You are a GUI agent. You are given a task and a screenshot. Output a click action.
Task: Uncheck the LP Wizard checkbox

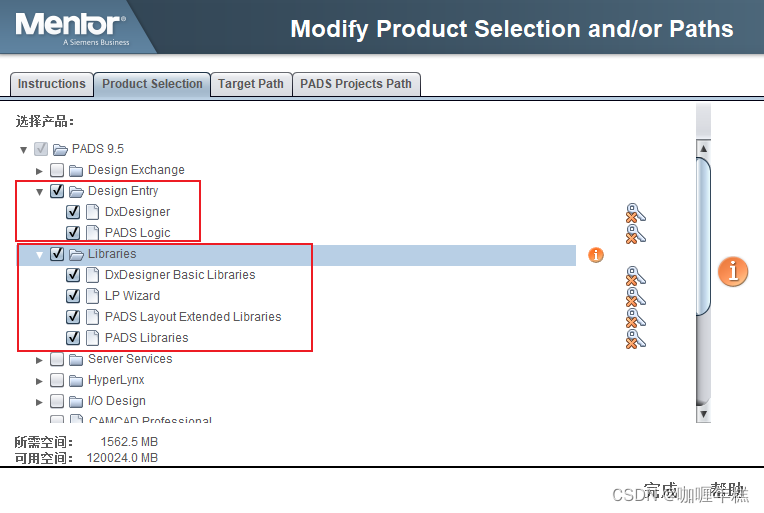tap(73, 296)
